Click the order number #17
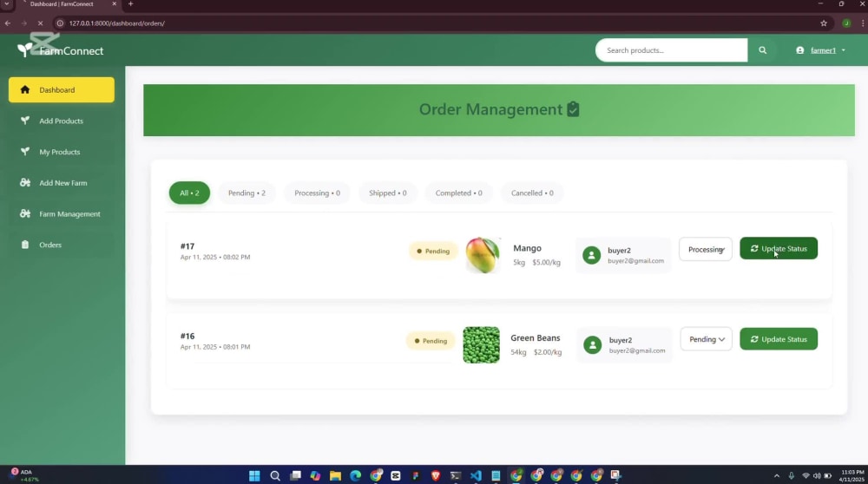Viewport: 868px width, 484px height. point(187,246)
